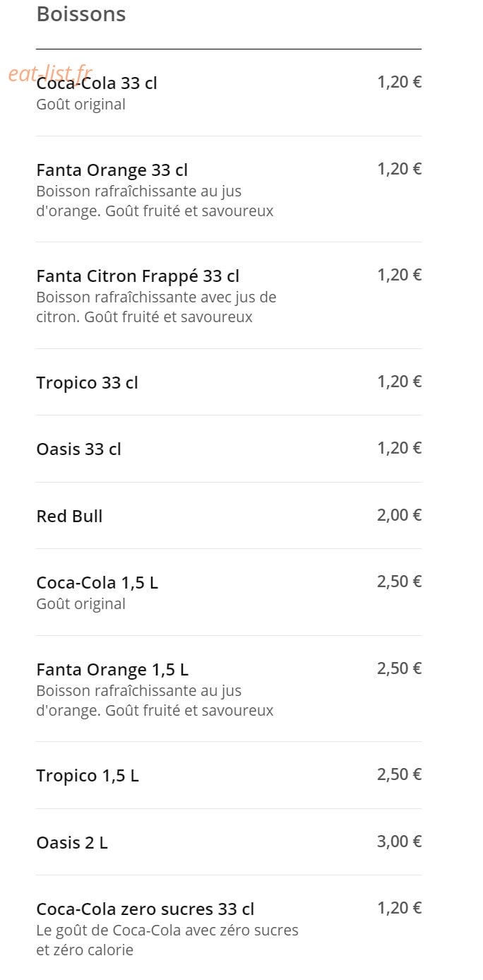Select the Tropico 1,5 L item
483x980 pixels.
pyautogui.click(x=229, y=775)
